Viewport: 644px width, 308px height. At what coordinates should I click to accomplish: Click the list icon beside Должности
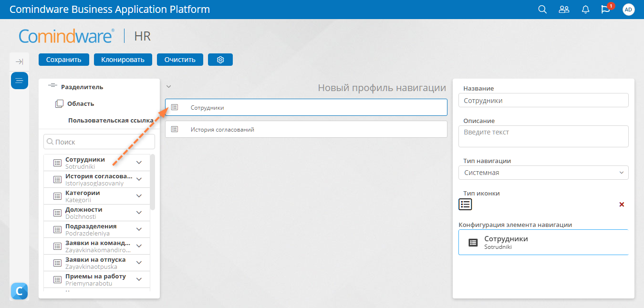pos(57,213)
